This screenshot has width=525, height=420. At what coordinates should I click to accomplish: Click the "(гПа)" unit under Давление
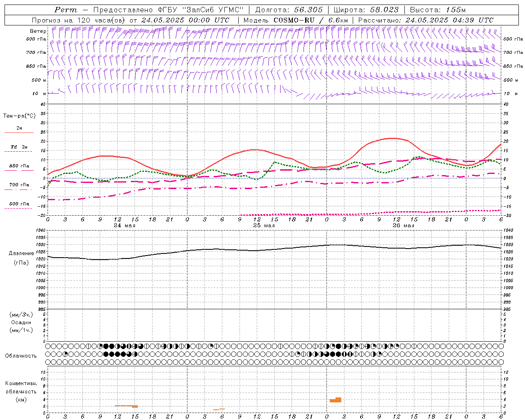[21, 262]
